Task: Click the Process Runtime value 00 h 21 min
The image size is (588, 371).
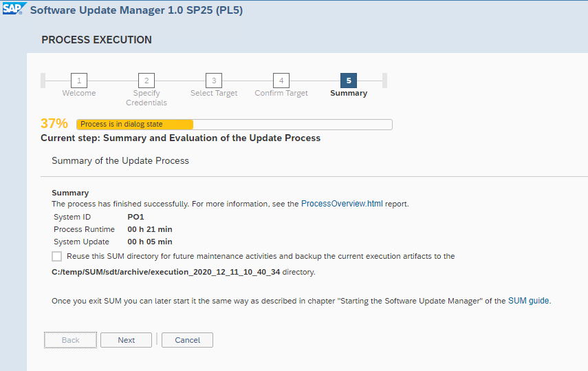Action: click(150, 229)
